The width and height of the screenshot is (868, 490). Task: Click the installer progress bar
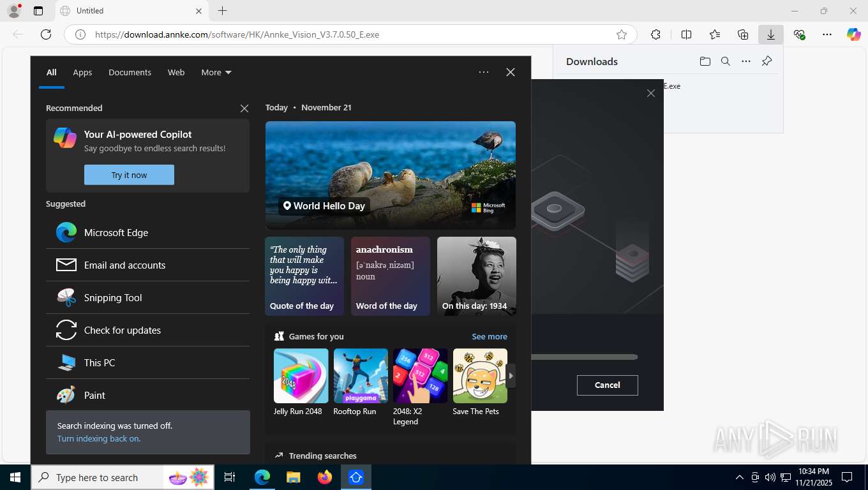(584, 357)
